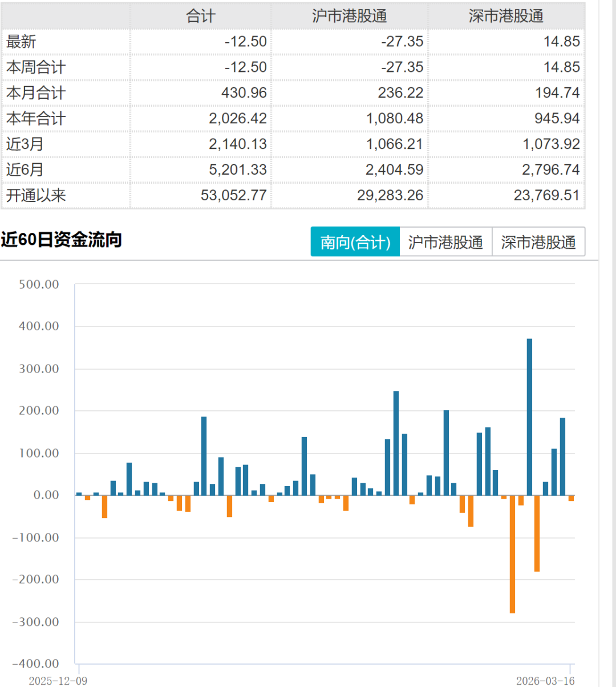Screen dimensions: 616x687
Task: Click the 200.00 y-axis label
Action: click(x=39, y=411)
